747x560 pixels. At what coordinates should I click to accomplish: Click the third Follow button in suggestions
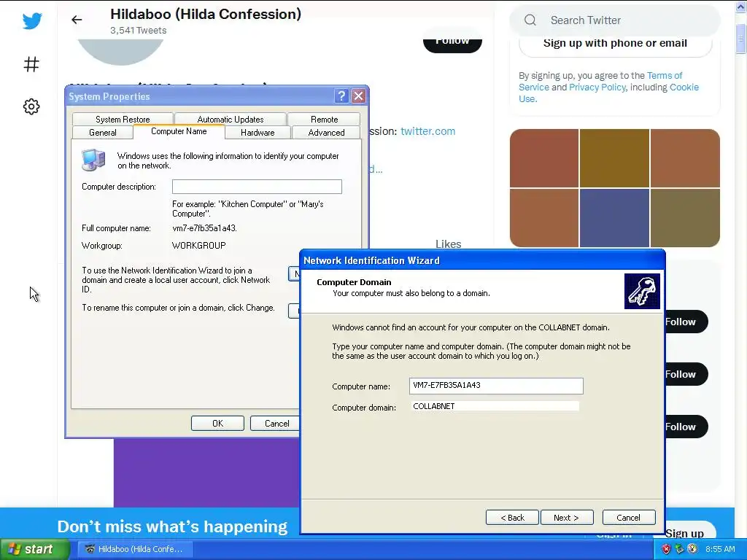686,427
